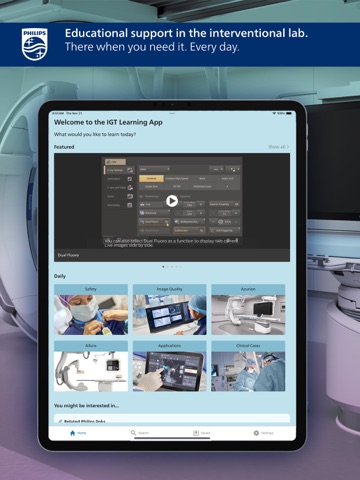Click the 'Welcome to the IGT Learning App' heading
Image resolution: width=360 pixels, height=480 pixels.
[x=108, y=122]
